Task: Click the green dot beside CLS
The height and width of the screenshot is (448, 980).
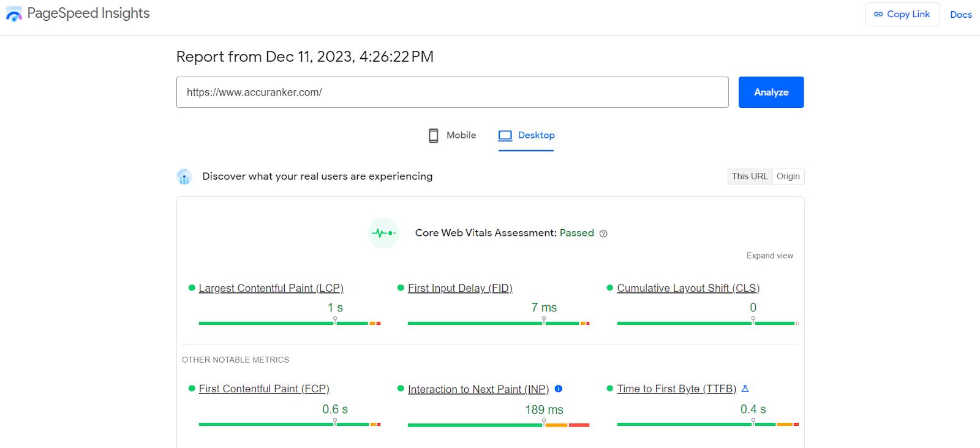Action: click(x=610, y=287)
